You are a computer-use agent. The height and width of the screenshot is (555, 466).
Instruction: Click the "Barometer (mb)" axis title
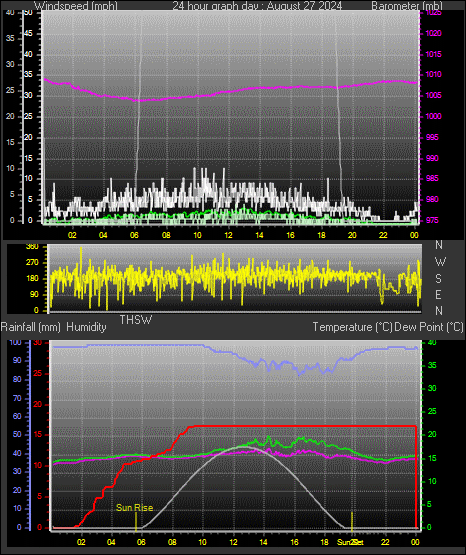click(x=407, y=6)
